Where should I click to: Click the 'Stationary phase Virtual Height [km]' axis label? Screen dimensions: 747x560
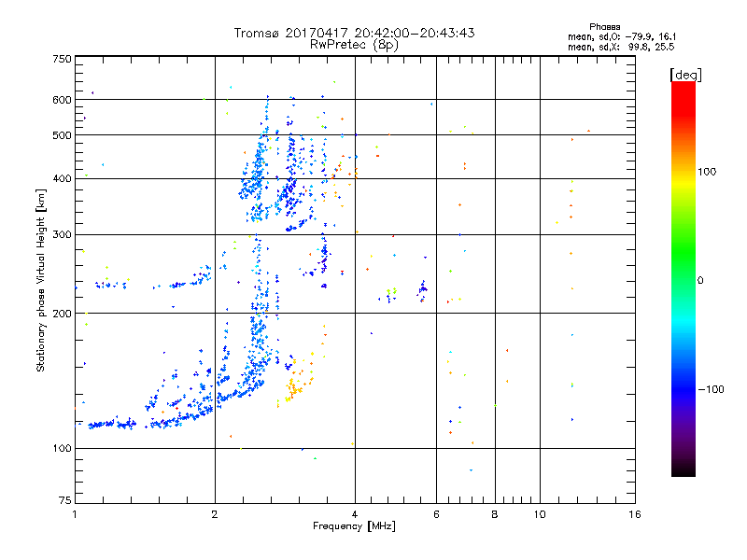40,280
